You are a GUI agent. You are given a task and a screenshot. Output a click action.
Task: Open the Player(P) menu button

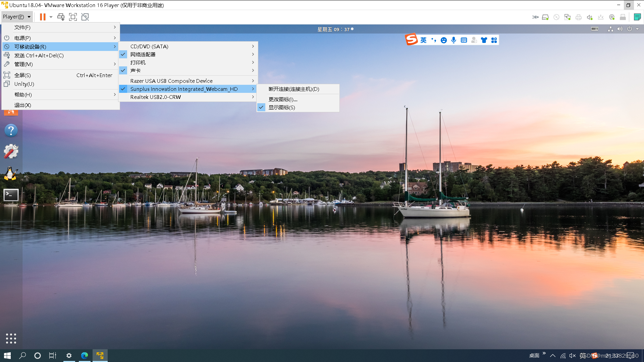coord(16,17)
